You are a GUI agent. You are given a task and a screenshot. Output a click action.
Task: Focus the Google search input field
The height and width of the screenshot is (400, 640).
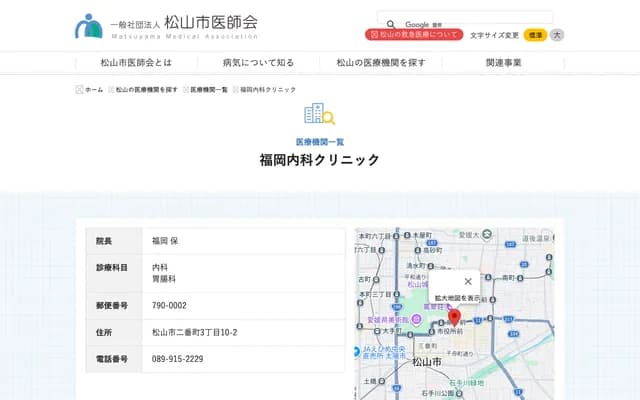pos(465,18)
